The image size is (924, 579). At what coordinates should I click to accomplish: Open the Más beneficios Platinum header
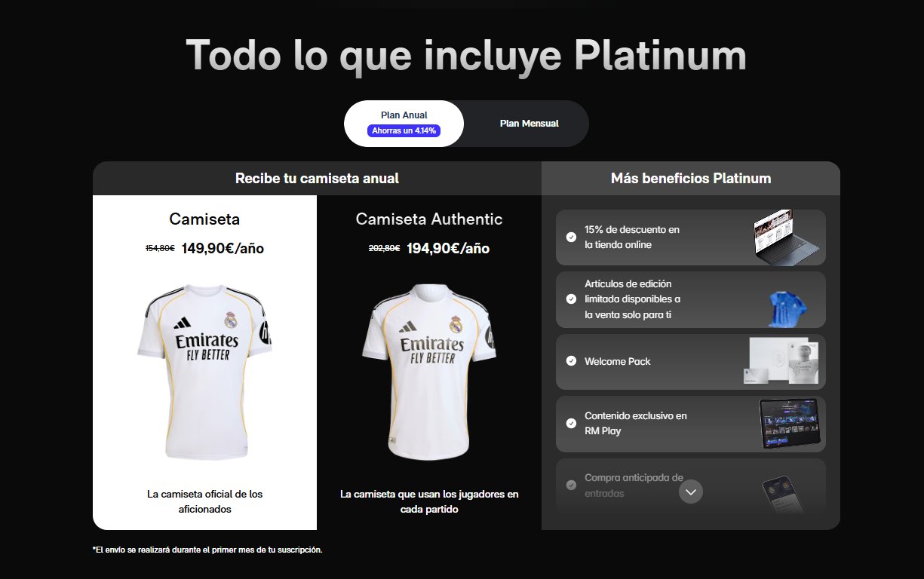pyautogui.click(x=691, y=179)
